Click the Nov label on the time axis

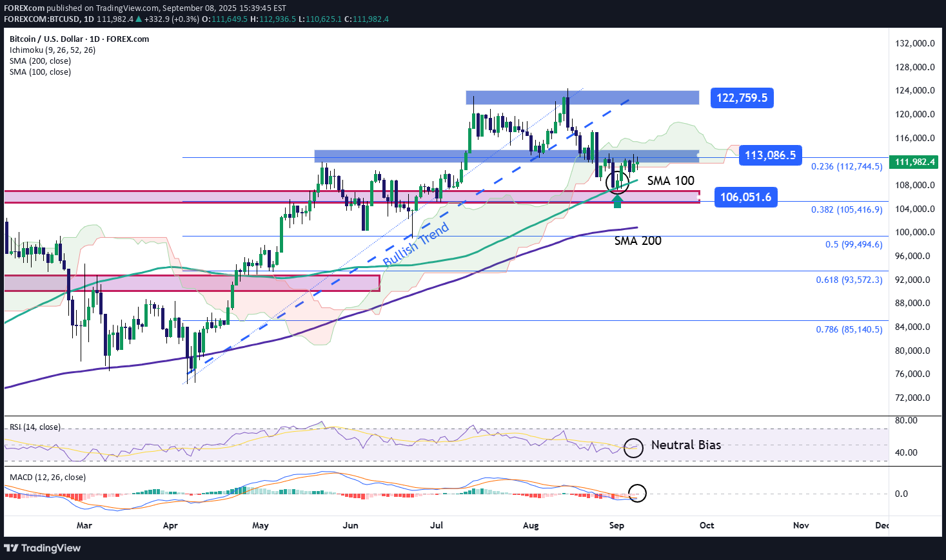[801, 525]
